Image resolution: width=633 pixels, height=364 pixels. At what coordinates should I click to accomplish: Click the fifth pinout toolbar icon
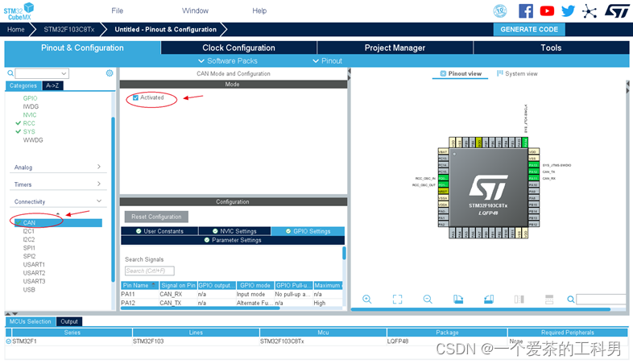(489, 299)
